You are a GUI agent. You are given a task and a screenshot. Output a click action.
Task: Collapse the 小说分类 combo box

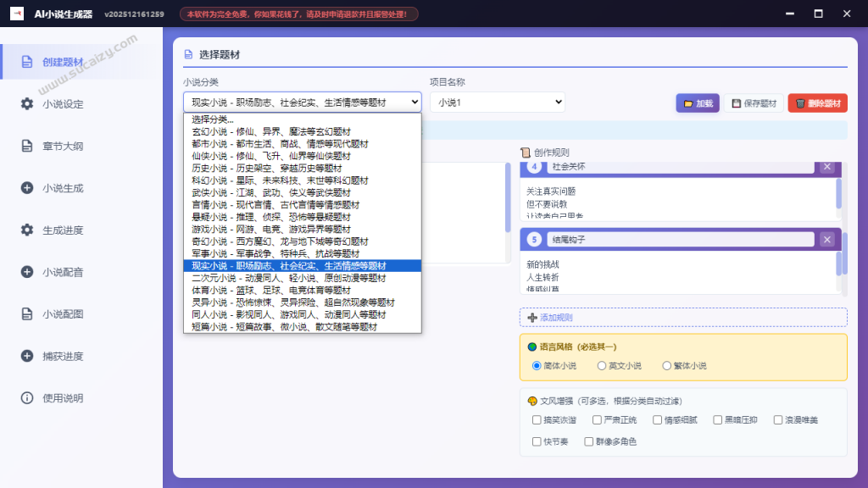coord(302,103)
